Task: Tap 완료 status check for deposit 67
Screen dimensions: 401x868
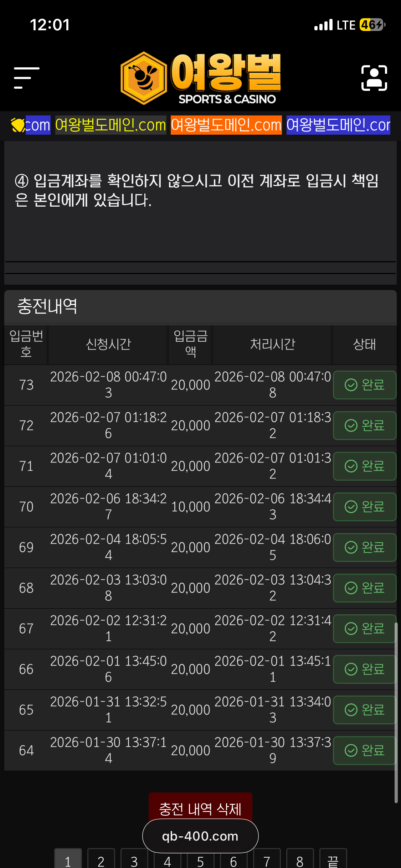Action: (x=364, y=629)
